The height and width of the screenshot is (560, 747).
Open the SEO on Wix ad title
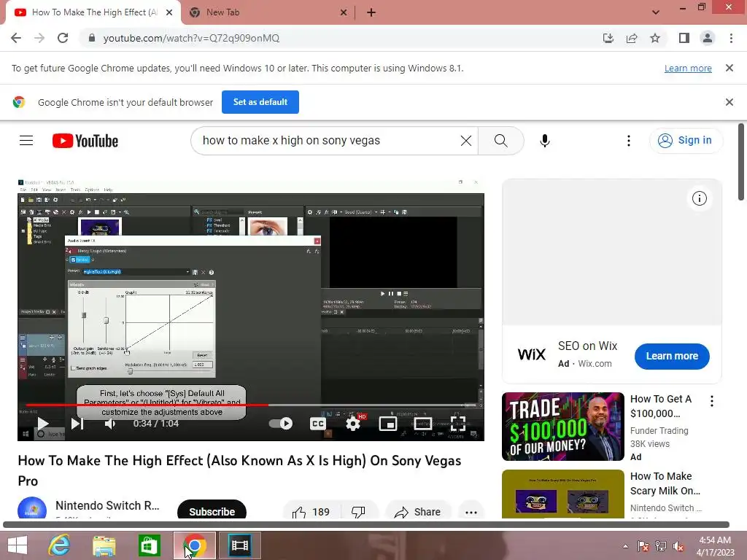(587, 346)
